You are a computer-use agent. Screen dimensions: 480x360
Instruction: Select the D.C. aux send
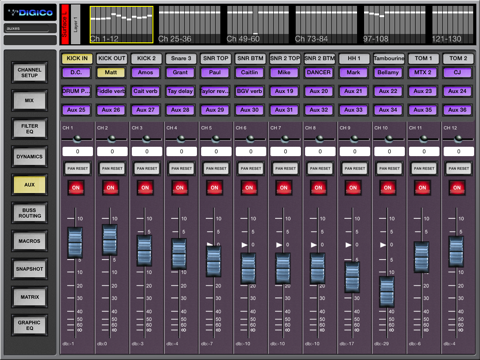pos(76,72)
